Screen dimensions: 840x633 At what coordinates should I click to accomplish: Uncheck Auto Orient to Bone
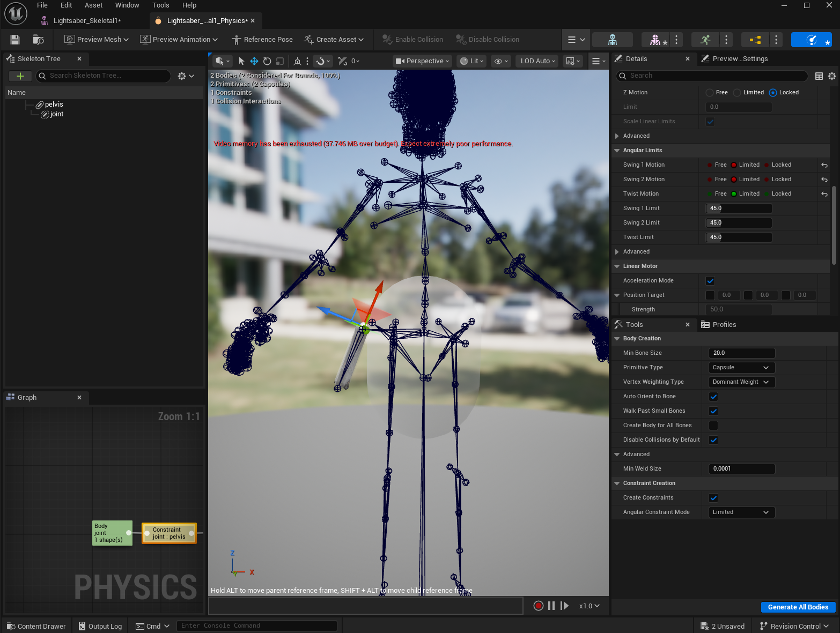click(713, 397)
